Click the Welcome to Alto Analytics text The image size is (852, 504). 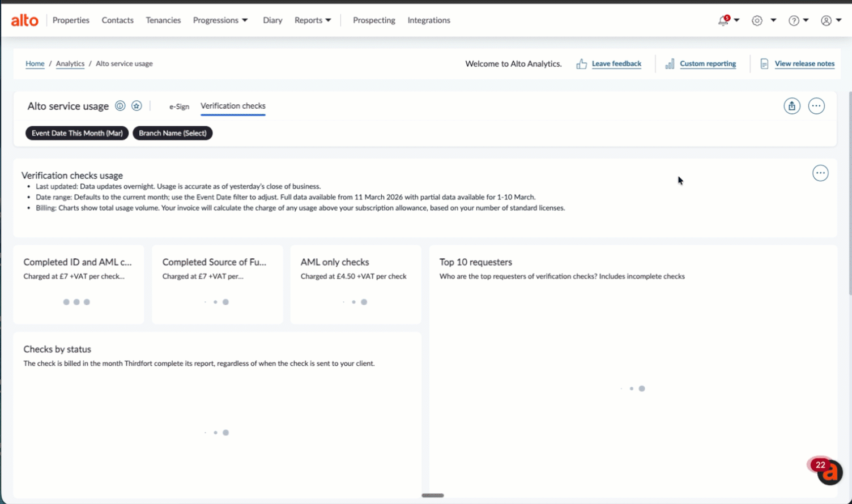(x=513, y=64)
